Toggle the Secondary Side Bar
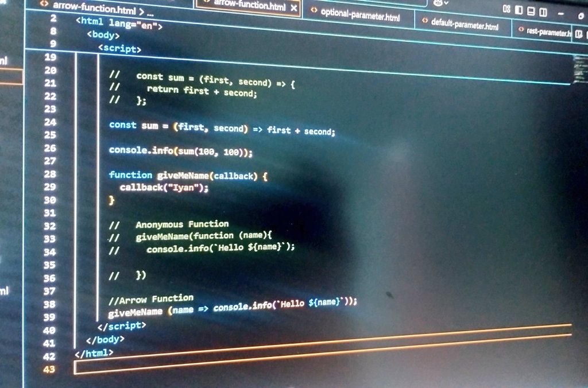Viewport: 588px width, 388px height. pyautogui.click(x=543, y=11)
